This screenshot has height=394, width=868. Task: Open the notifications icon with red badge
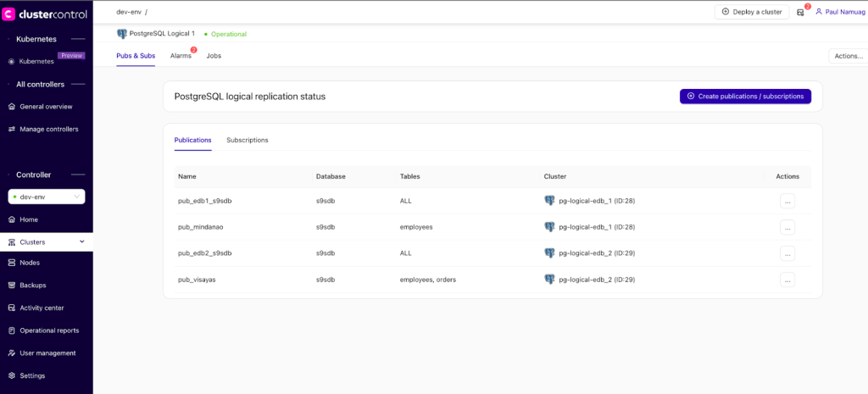tap(800, 12)
